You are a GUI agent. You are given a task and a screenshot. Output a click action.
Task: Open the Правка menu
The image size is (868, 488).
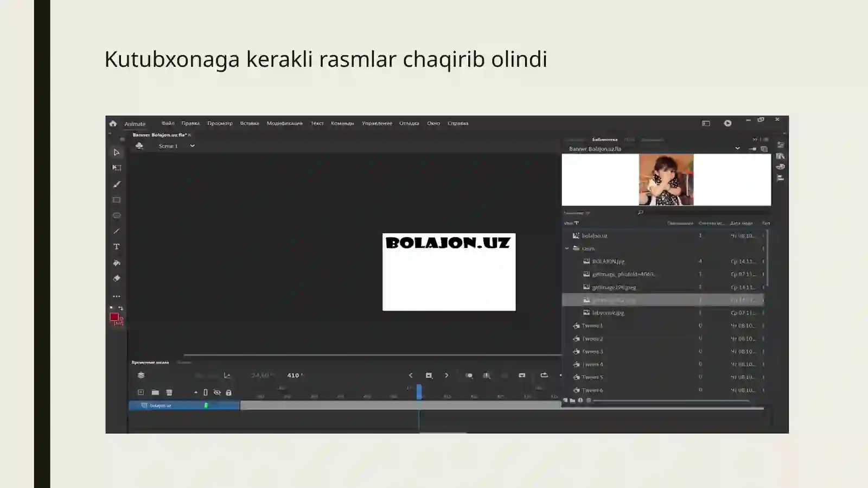[190, 123]
